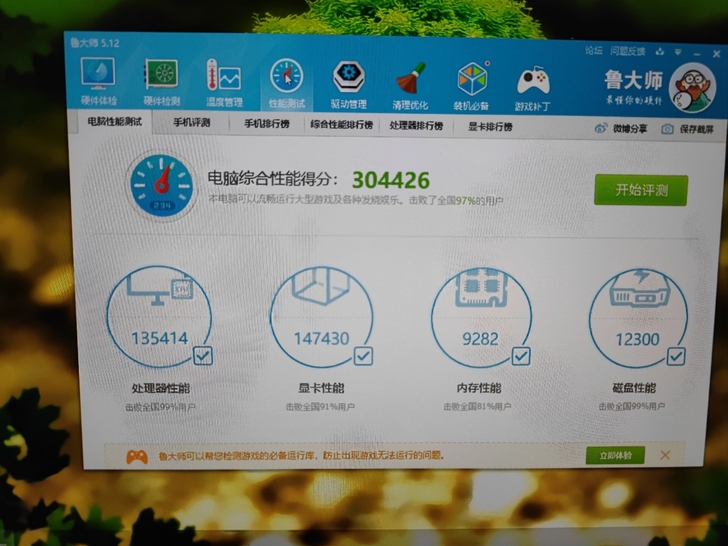Click the disk score 12300

pyautogui.click(x=637, y=340)
